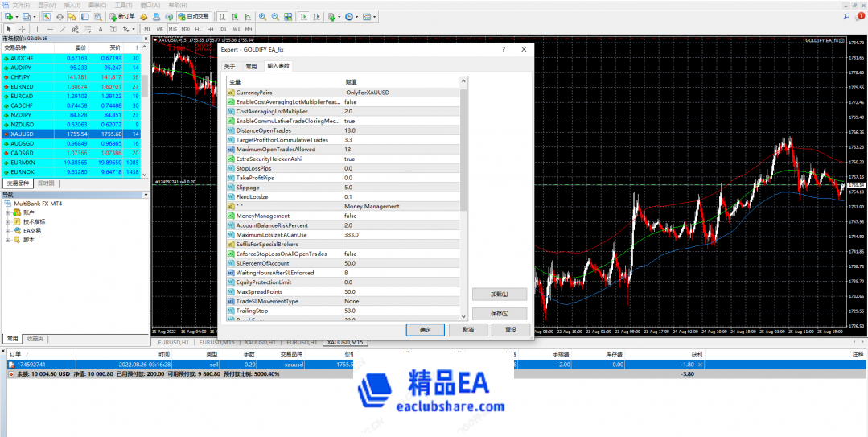Toggle the chart auto scroll icon
868x437 pixels.
pos(303,17)
